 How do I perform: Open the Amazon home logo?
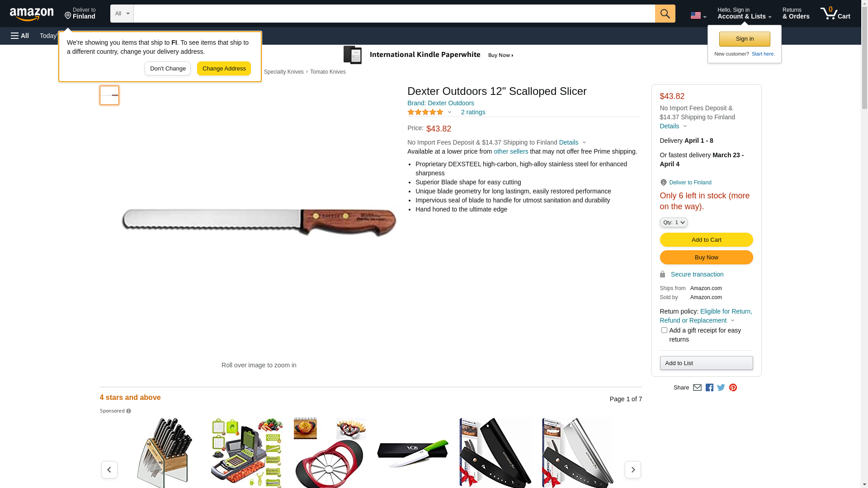click(x=32, y=14)
